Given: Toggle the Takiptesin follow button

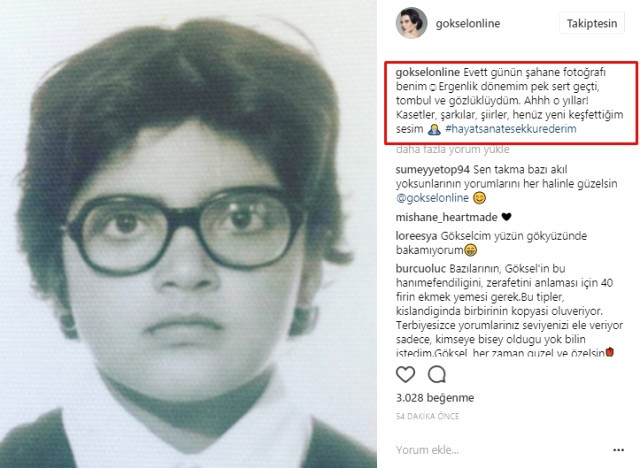Looking at the screenshot, I should [591, 23].
